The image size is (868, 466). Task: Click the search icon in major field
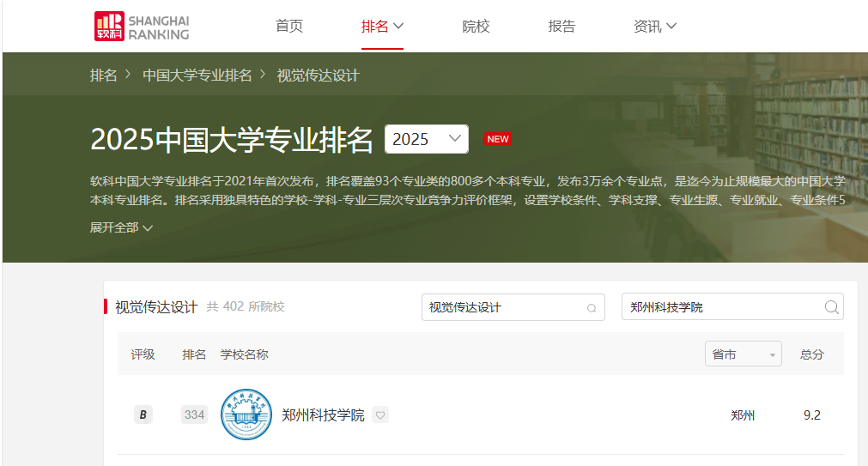[592, 308]
